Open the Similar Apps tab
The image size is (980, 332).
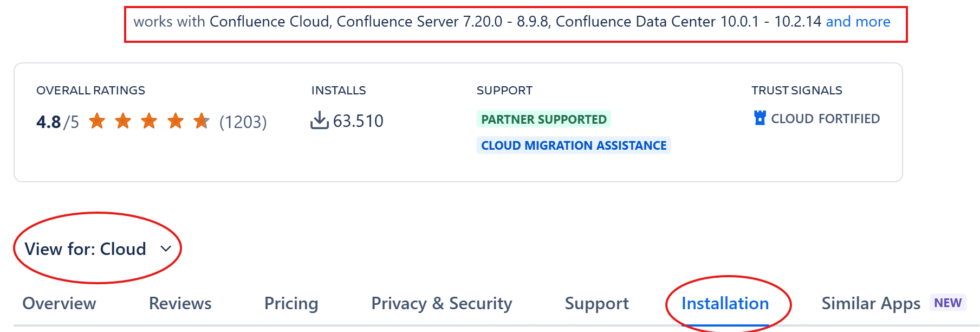tap(871, 303)
